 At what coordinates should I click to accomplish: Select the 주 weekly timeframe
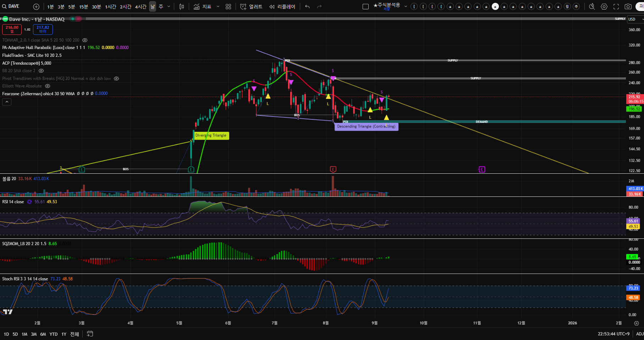[x=161, y=7]
